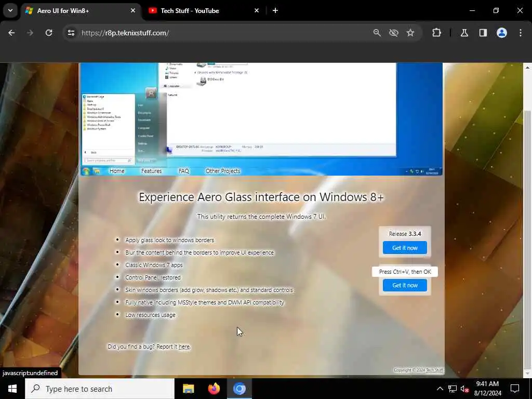The width and height of the screenshot is (532, 399).
Task: Close the Aero UI for Win8+ tab
Action: pos(133,10)
